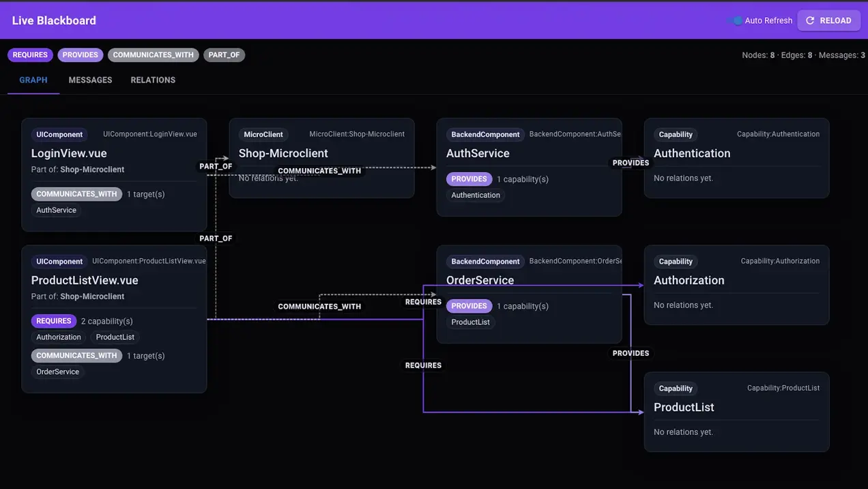This screenshot has width=868, height=489.
Task: Switch to the Messages tab
Action: pyautogui.click(x=90, y=80)
